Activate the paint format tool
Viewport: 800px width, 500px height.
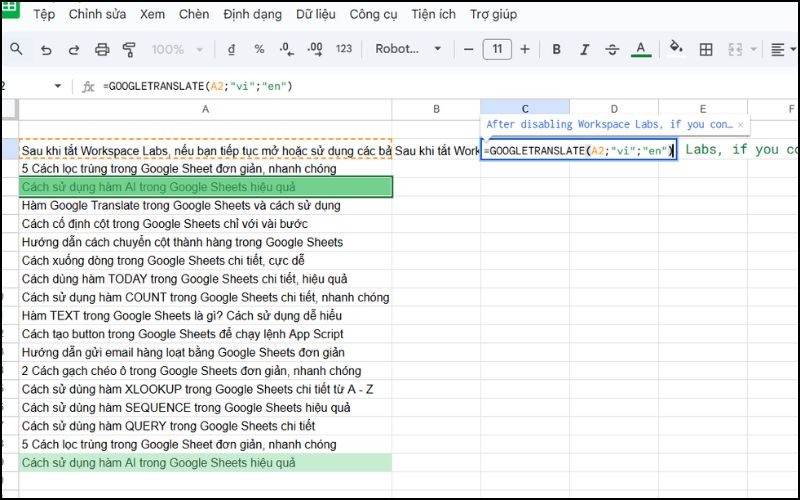(x=129, y=49)
